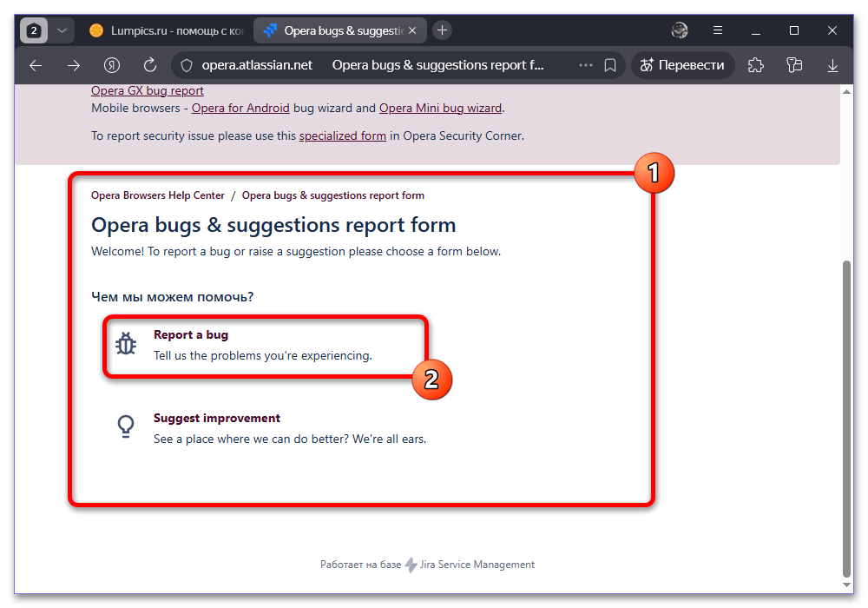Screen dimensions: 868x608
Task: Click the scrollbar down arrow
Action: coord(846,585)
